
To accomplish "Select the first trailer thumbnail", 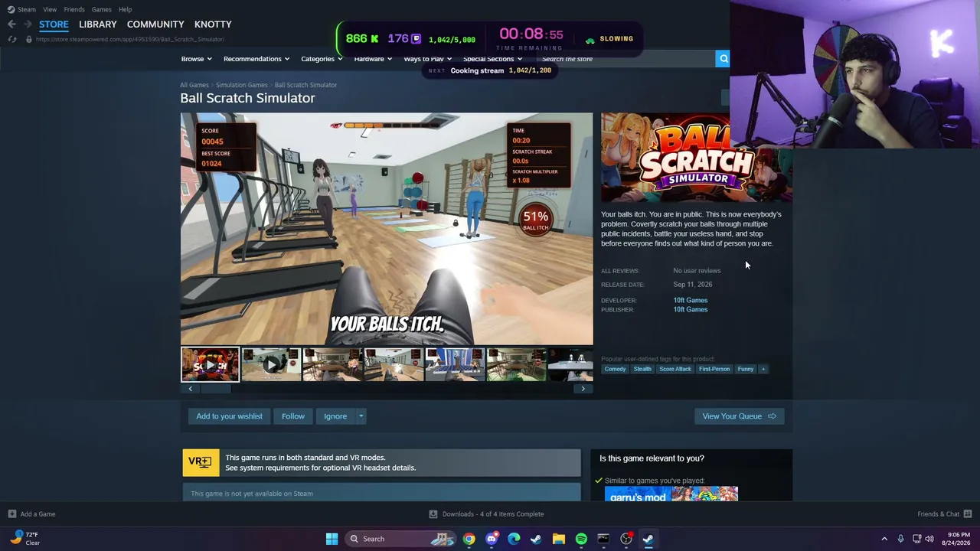I will point(210,365).
